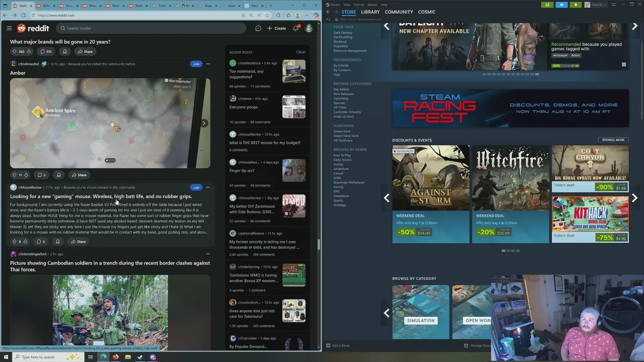Open the Steam Racing Fest banner
The image size is (644, 362).
pos(510,109)
